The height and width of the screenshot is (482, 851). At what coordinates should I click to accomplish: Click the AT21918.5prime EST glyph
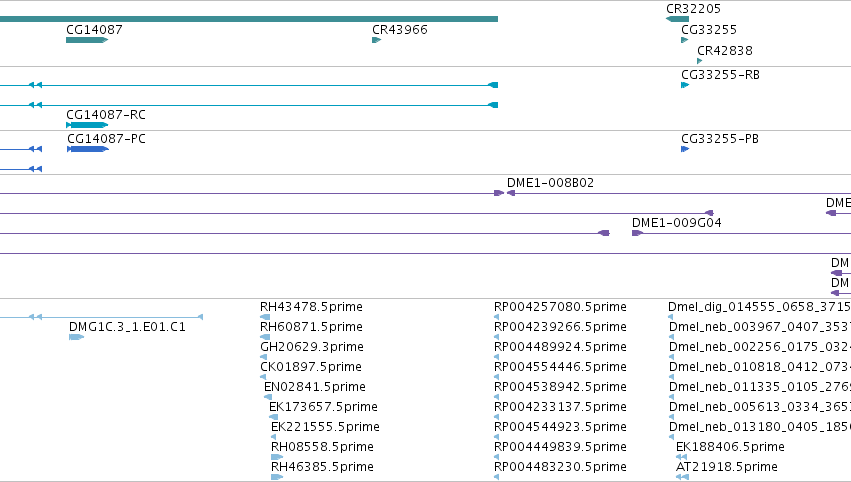point(683,477)
